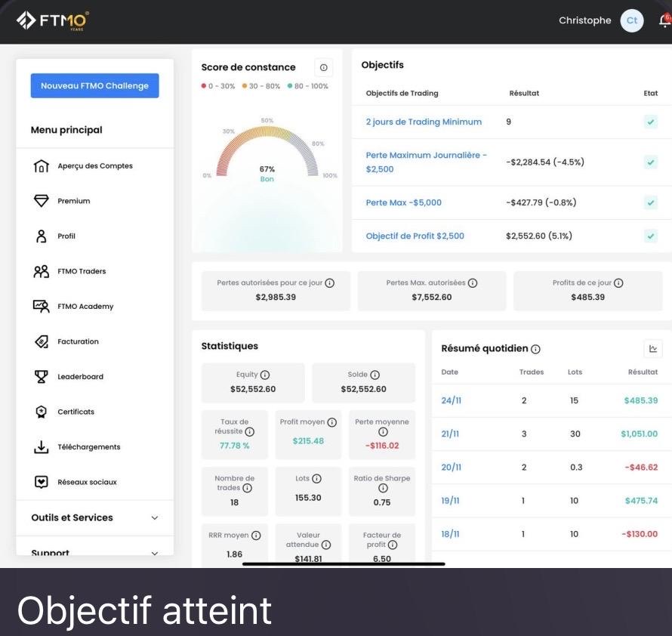Click the Perte moyenne info icon

tap(383, 432)
